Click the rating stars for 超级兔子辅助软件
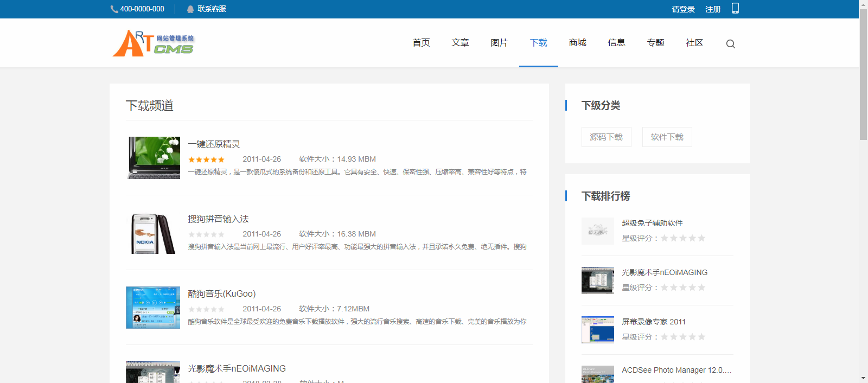This screenshot has height=383, width=868. [683, 238]
